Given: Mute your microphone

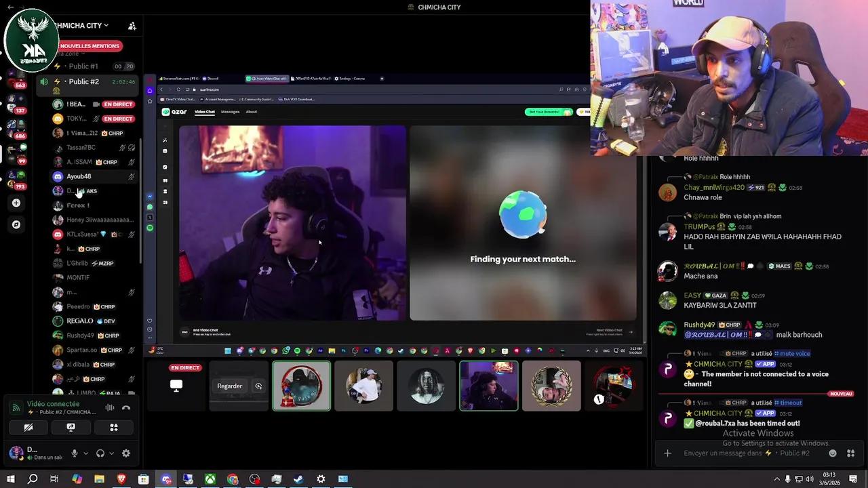Looking at the screenshot, I should (x=74, y=453).
